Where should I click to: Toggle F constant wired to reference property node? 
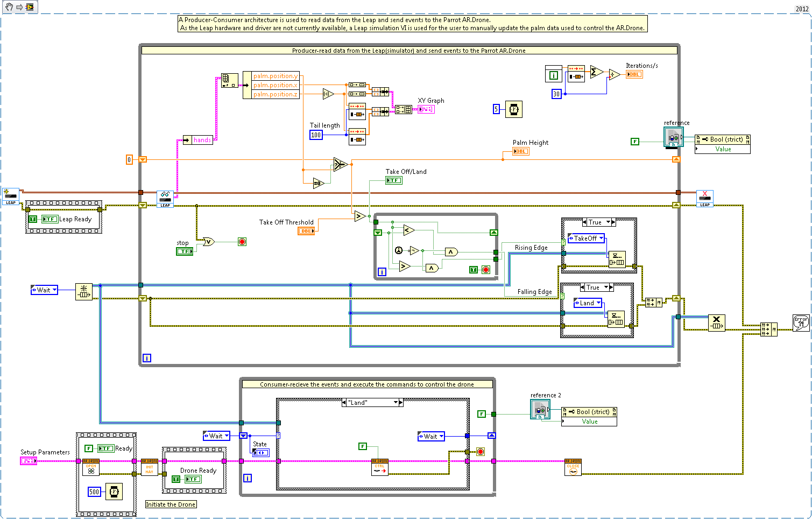coord(635,142)
